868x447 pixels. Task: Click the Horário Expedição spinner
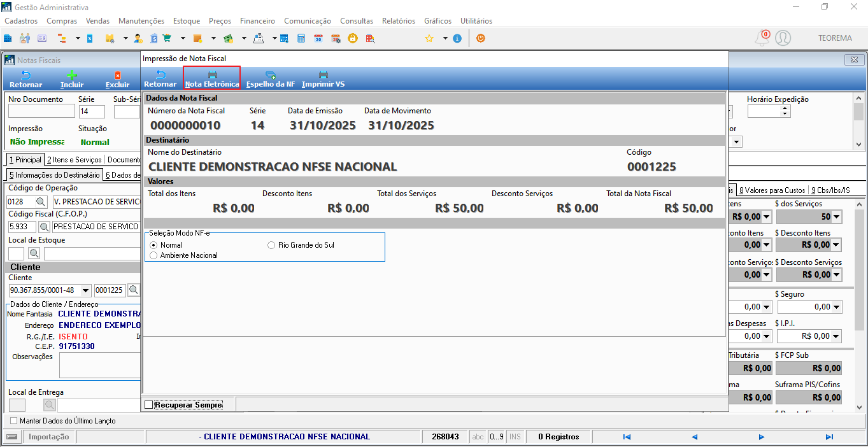[x=785, y=111]
